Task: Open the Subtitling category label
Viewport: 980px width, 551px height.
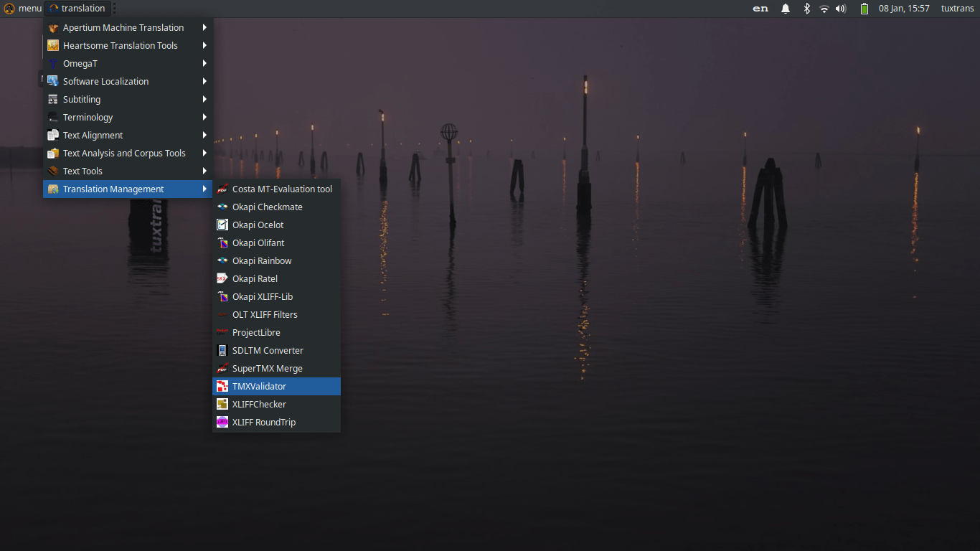Action: [x=82, y=100]
